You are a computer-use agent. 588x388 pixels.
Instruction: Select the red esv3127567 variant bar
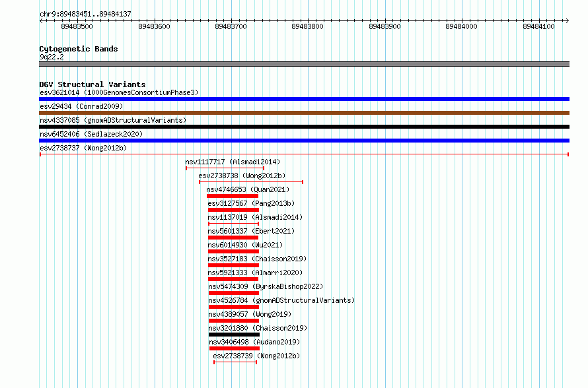point(234,210)
